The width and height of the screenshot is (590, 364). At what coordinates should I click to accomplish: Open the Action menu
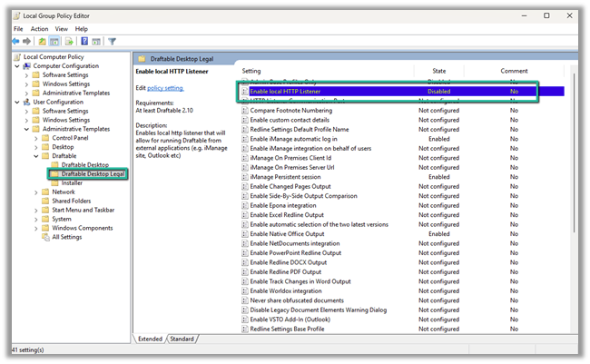point(39,29)
